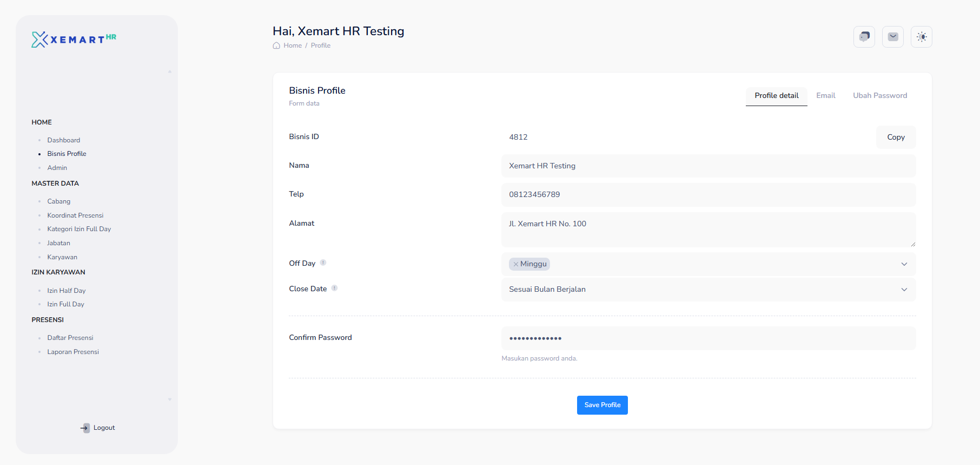Expand the Off Day dropdown
This screenshot has height=465, width=980.
(904, 264)
